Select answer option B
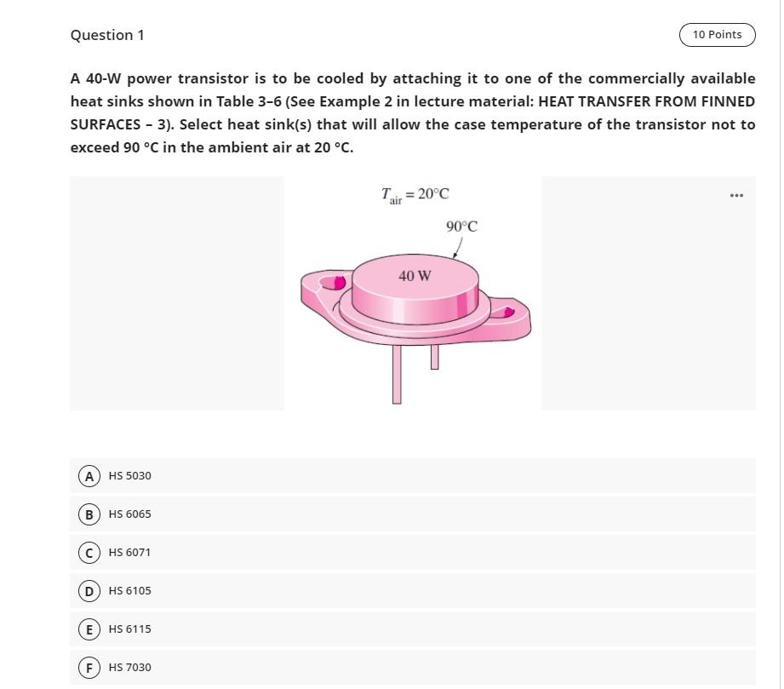Viewport: 784px width, 689px height. 89,514
